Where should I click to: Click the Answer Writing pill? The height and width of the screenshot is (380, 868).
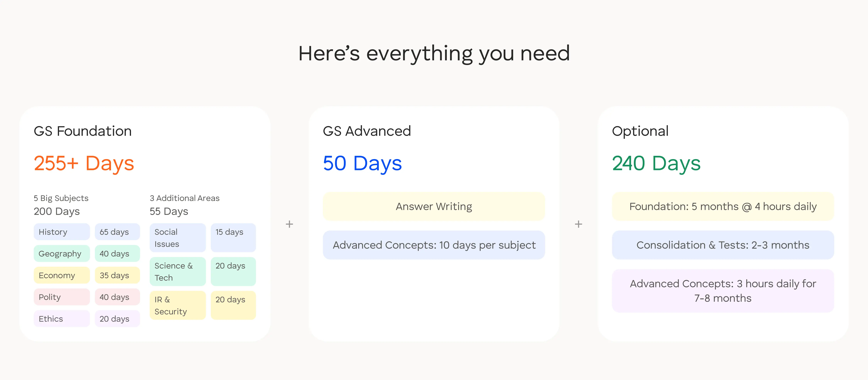pos(434,206)
